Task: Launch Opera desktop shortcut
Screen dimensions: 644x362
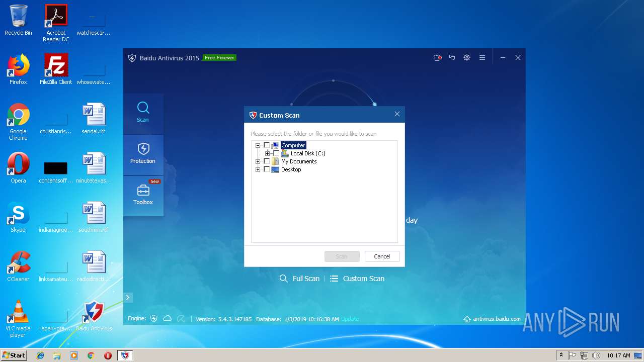Action: click(x=18, y=168)
